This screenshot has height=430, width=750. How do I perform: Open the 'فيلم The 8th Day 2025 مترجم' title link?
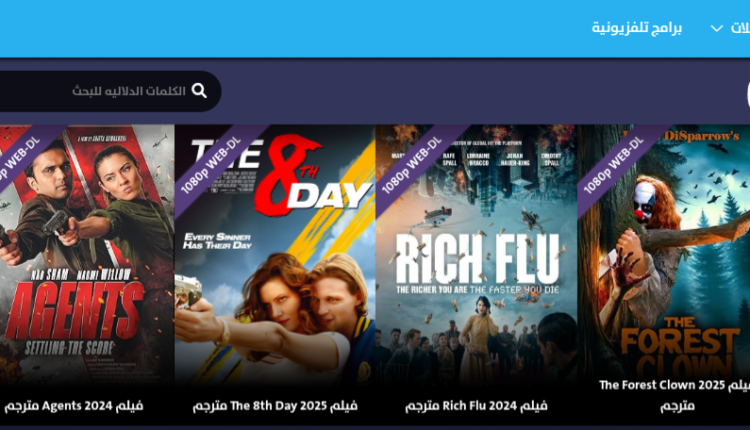coord(275,406)
